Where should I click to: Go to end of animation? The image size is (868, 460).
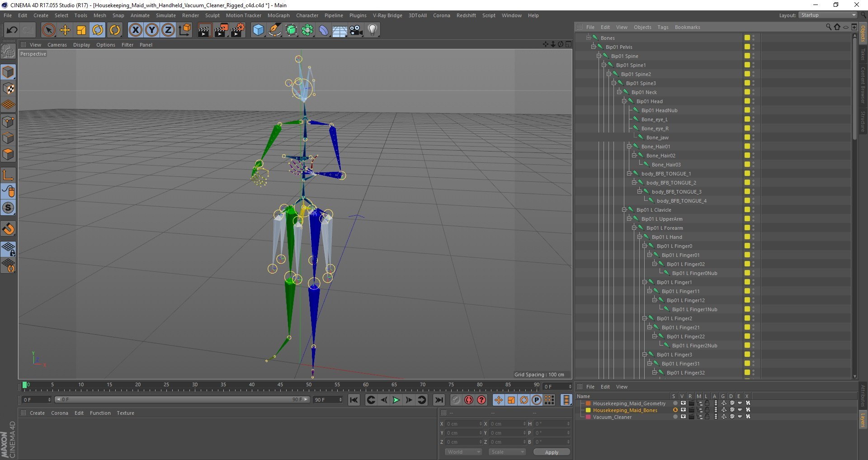click(x=439, y=400)
